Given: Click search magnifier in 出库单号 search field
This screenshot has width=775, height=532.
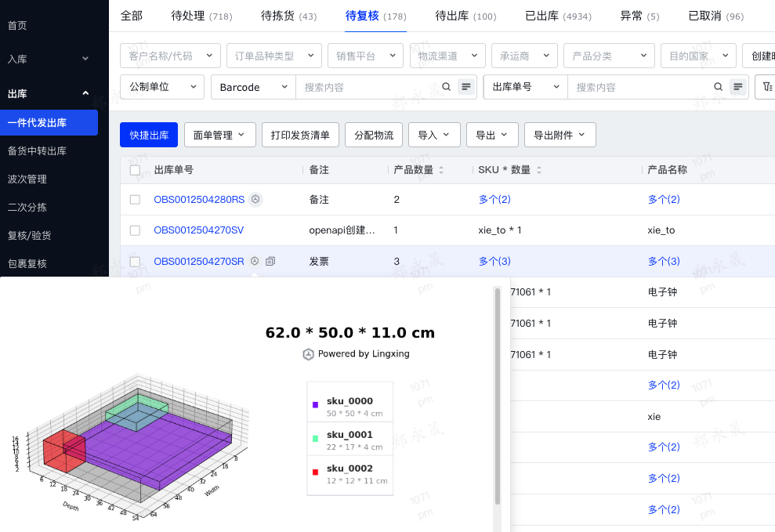Looking at the screenshot, I should tap(719, 87).
